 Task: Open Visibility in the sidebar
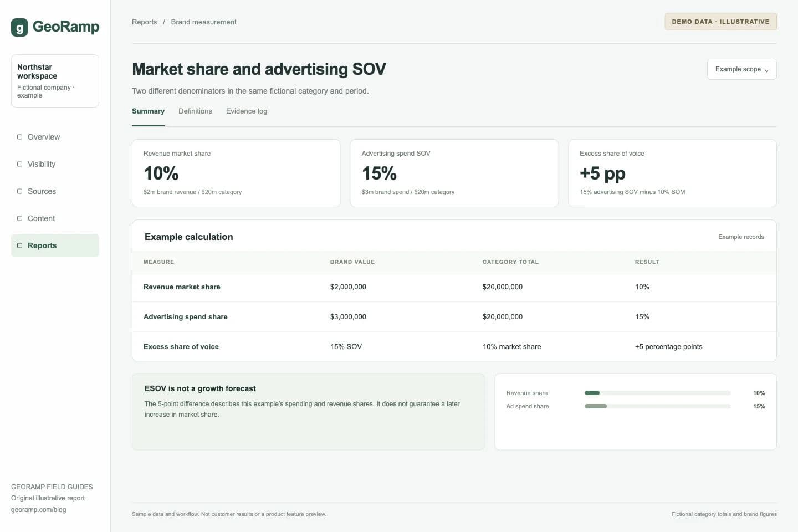[x=55, y=164]
